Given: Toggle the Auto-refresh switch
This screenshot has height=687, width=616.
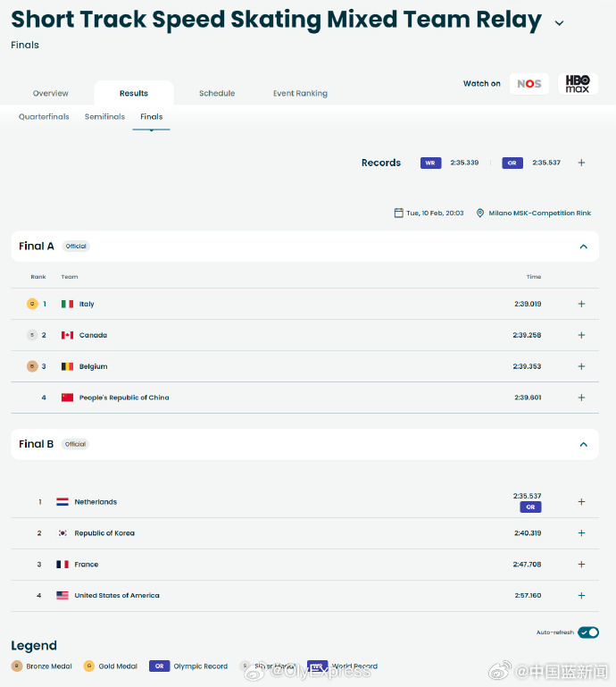Looking at the screenshot, I should point(588,633).
